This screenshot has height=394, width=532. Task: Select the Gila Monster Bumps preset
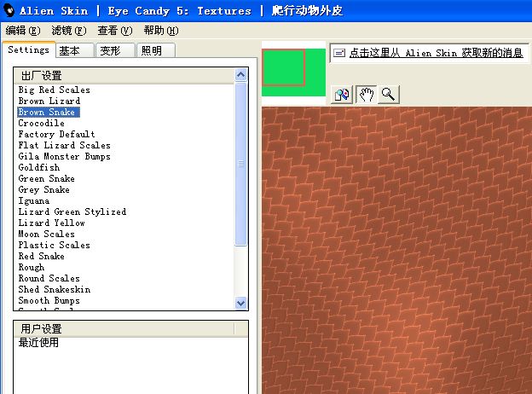coord(64,156)
